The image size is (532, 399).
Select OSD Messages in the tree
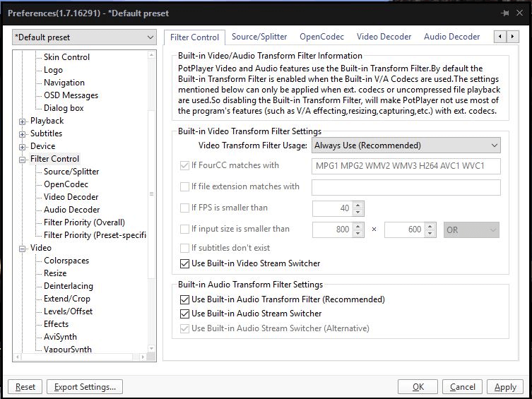[71, 95]
